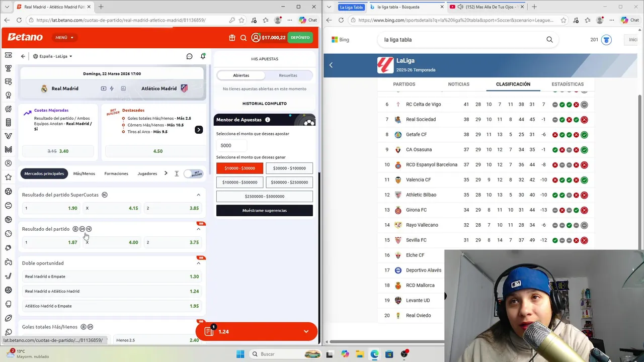The width and height of the screenshot is (644, 362).
Task: Open Microsoft Edge from the Windows taskbar
Action: coord(374,354)
